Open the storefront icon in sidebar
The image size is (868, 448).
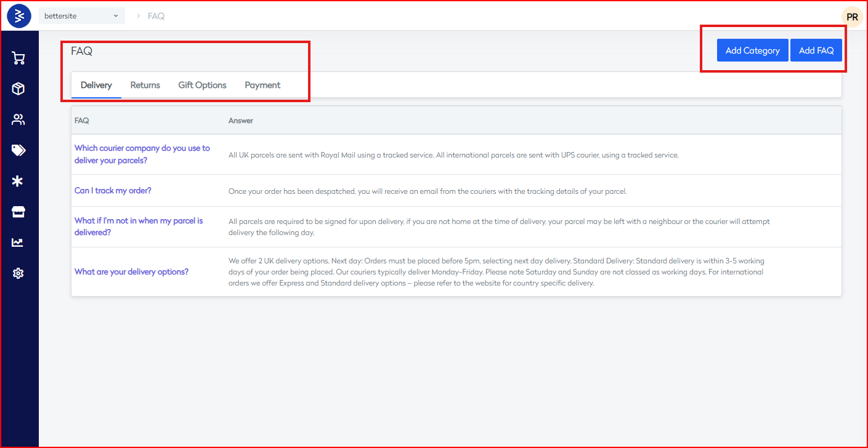pyautogui.click(x=18, y=212)
